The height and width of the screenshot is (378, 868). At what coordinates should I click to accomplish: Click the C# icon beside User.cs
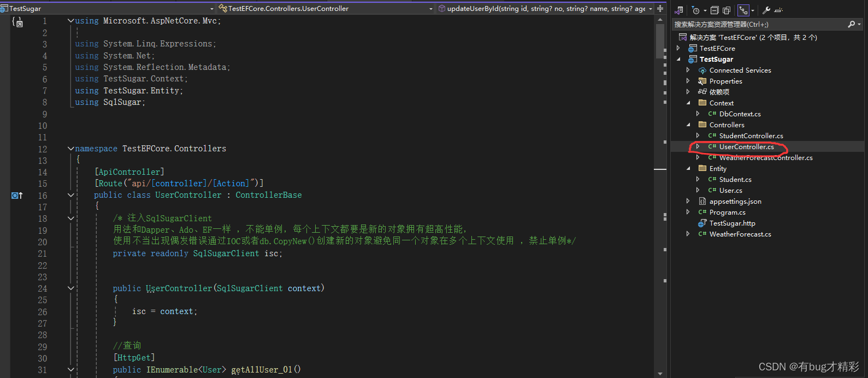point(712,190)
